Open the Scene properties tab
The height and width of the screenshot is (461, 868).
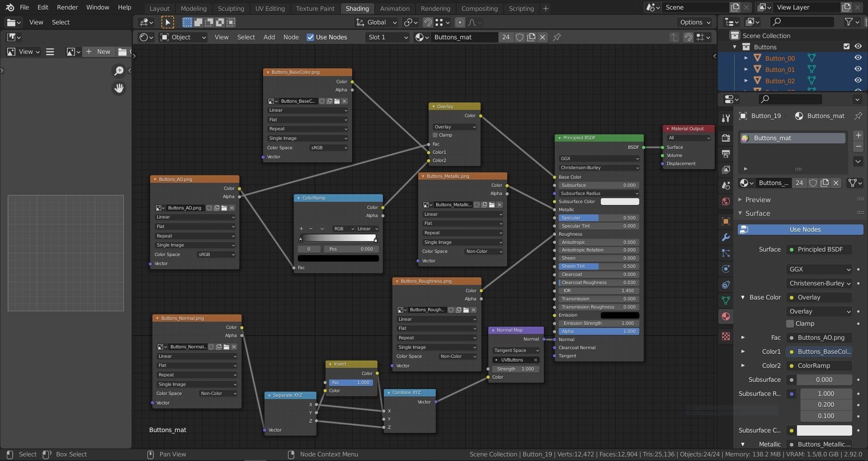point(726,185)
